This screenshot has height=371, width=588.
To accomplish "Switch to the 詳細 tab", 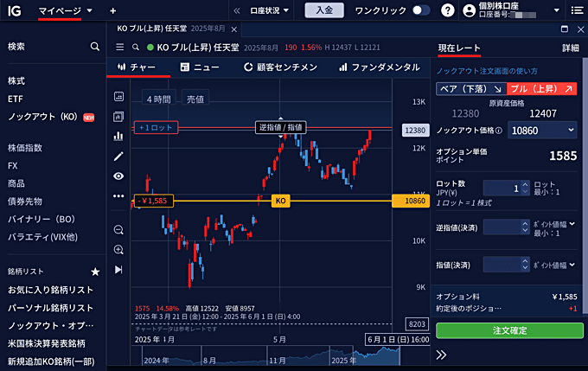I will [x=571, y=48].
